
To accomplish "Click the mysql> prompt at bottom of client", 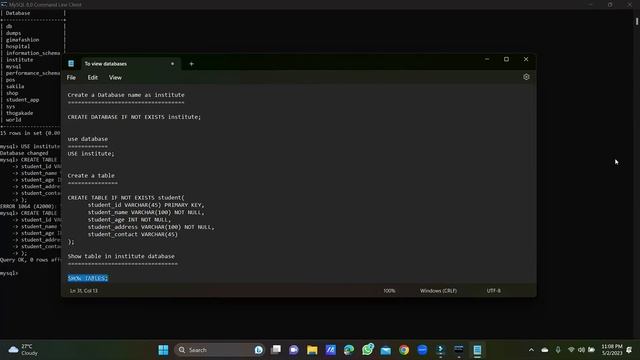I will [9, 273].
